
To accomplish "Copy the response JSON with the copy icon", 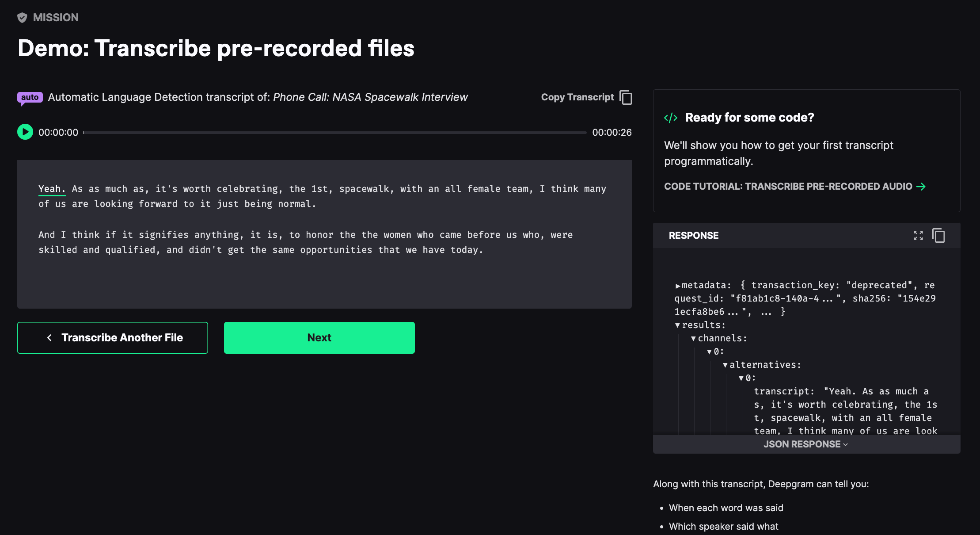I will (x=938, y=236).
